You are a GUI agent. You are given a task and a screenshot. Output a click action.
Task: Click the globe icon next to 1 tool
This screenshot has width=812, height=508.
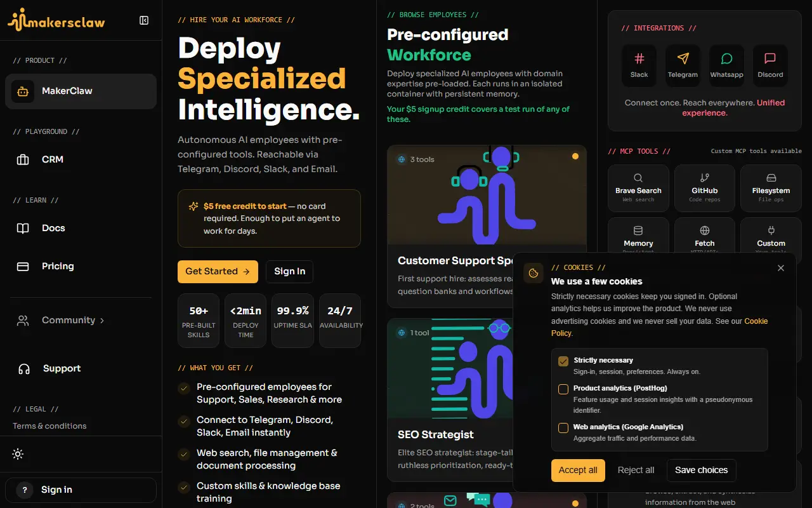(402, 333)
